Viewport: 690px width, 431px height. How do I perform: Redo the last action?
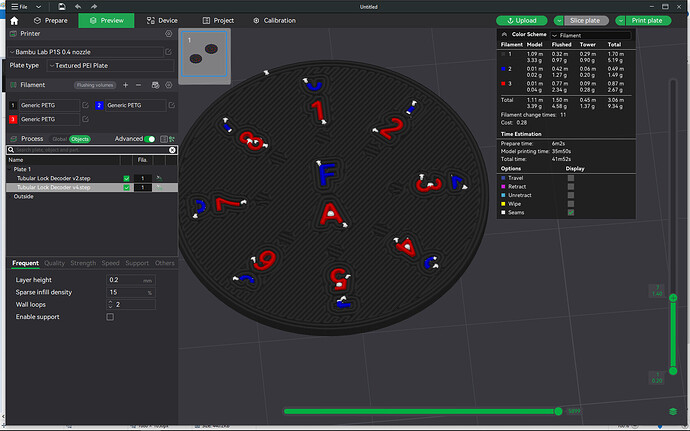coord(94,7)
